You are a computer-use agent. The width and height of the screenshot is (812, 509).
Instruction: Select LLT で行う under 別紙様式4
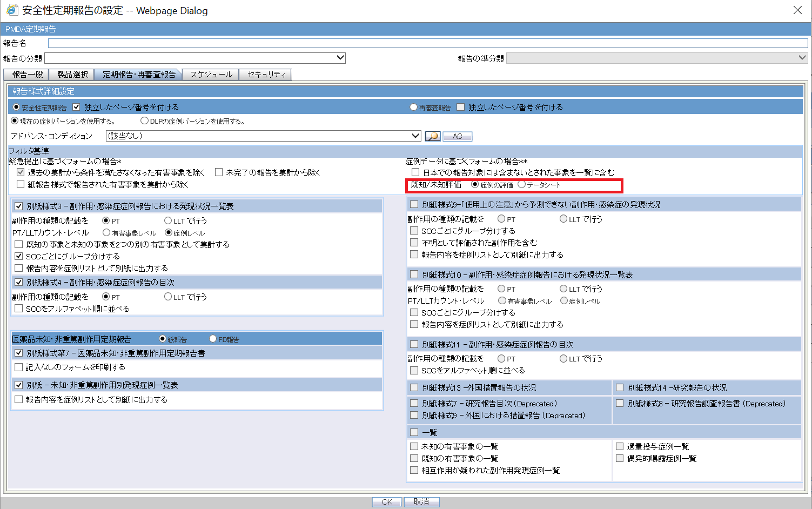(x=168, y=297)
